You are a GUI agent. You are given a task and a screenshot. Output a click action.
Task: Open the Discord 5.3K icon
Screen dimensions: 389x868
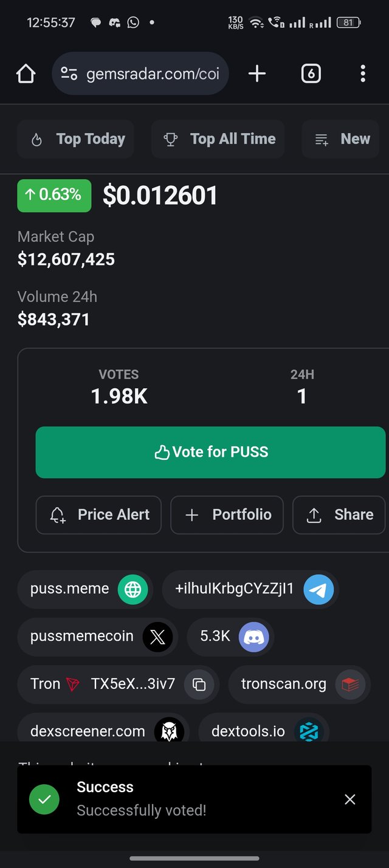click(x=253, y=637)
